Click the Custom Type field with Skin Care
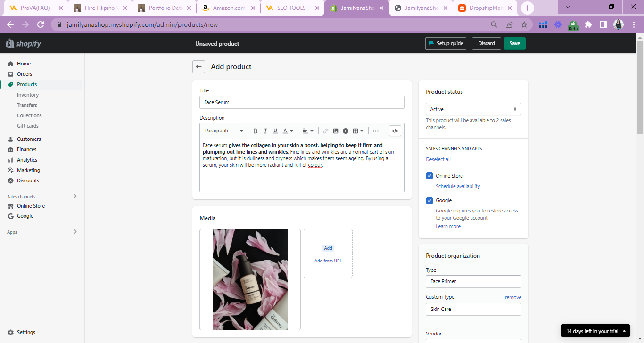Image resolution: width=644 pixels, height=343 pixels. coord(473,309)
